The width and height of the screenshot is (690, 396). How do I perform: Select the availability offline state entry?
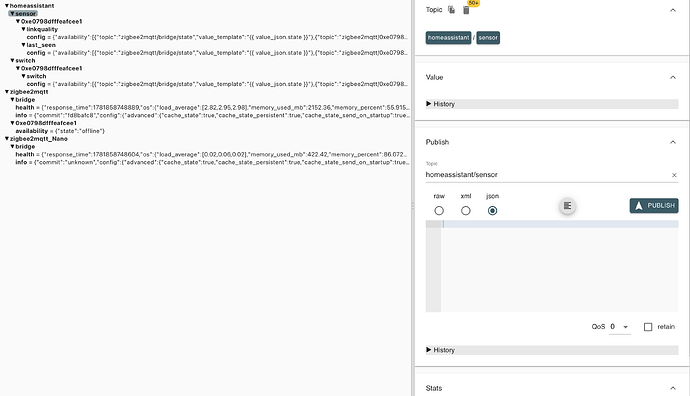click(60, 131)
